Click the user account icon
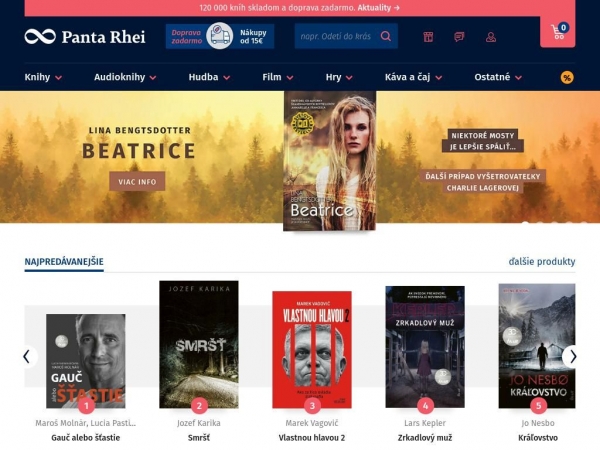 490,37
